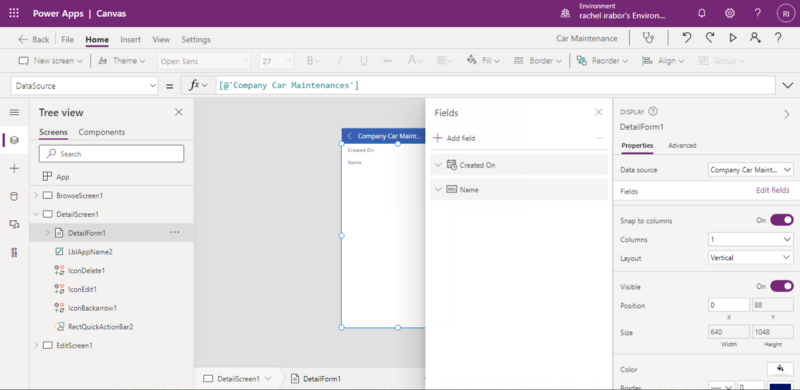Undo the last action
Screen dimensions: 800x390
coord(687,38)
